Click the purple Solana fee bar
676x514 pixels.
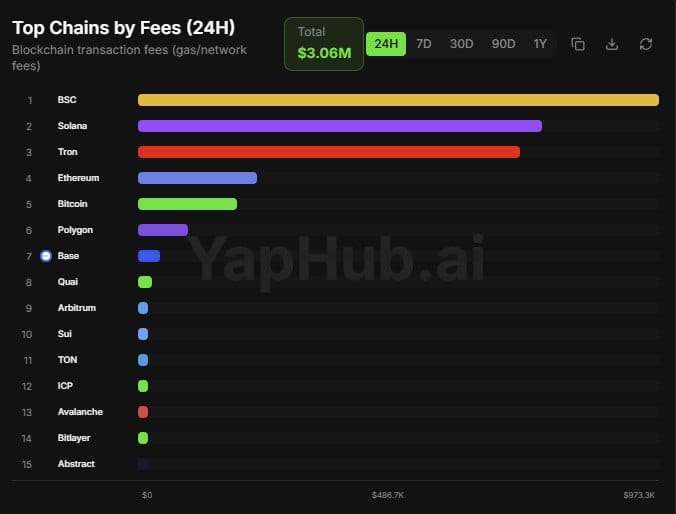pos(340,126)
